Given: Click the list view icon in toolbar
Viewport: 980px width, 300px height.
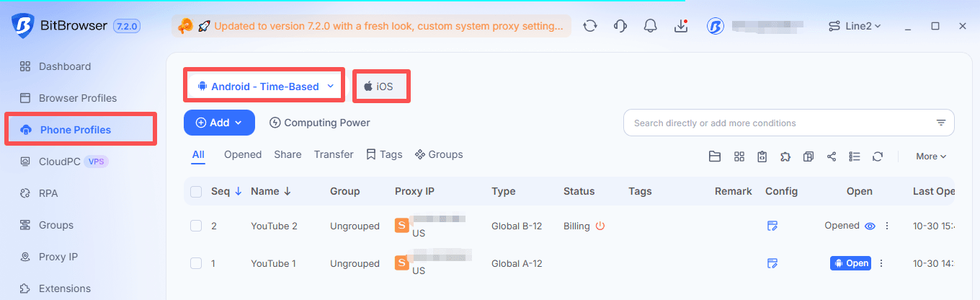Looking at the screenshot, I should point(855,156).
